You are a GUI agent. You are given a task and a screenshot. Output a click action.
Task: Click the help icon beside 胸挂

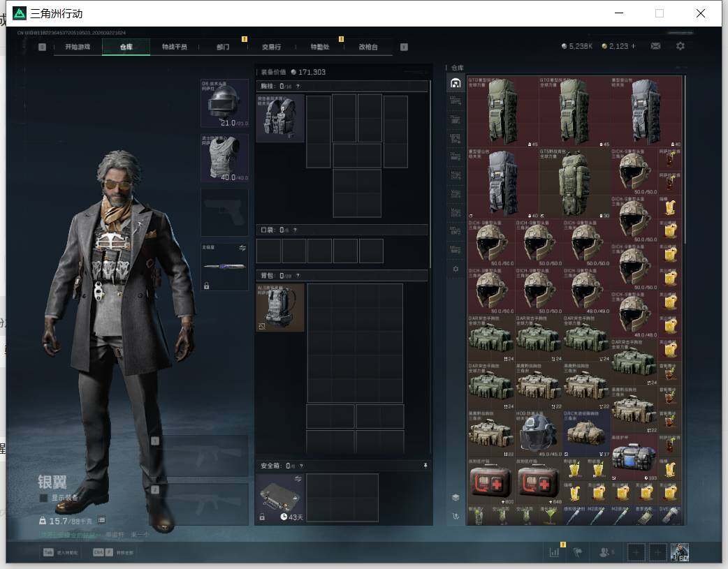(x=298, y=87)
